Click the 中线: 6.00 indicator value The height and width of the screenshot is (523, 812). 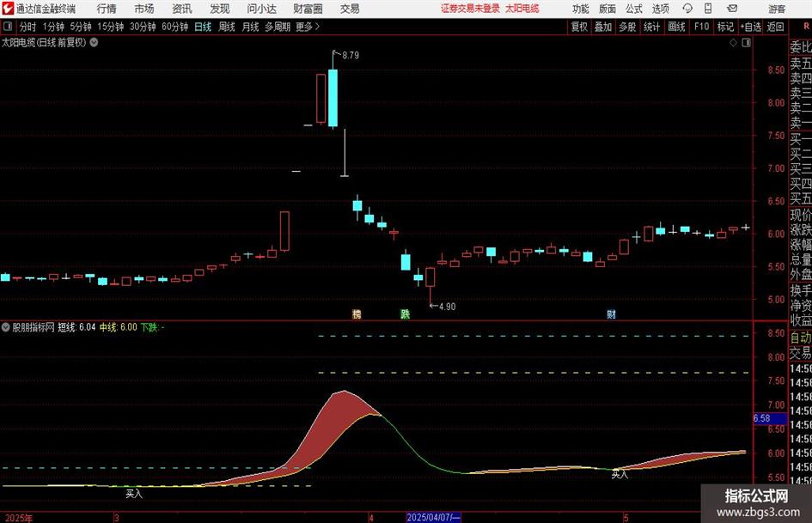tap(119, 327)
